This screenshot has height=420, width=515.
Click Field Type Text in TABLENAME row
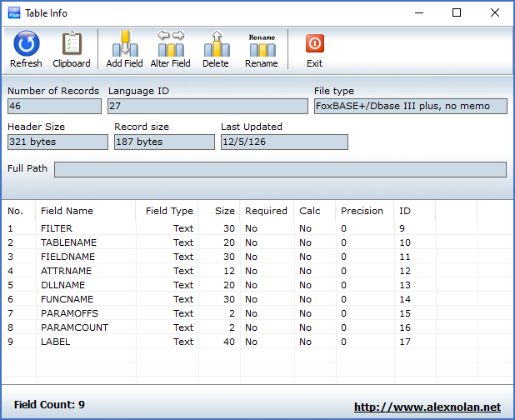click(183, 242)
